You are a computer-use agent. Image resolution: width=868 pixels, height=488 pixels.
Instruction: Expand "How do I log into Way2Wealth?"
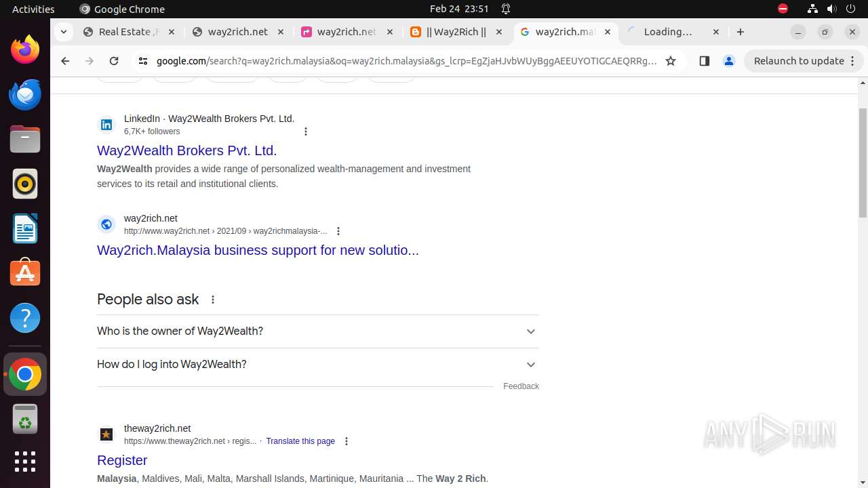pos(317,365)
